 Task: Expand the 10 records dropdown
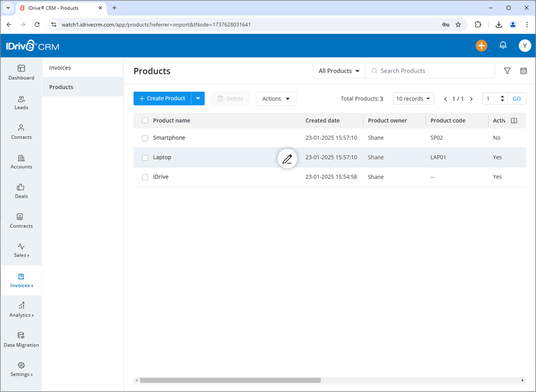tap(413, 98)
